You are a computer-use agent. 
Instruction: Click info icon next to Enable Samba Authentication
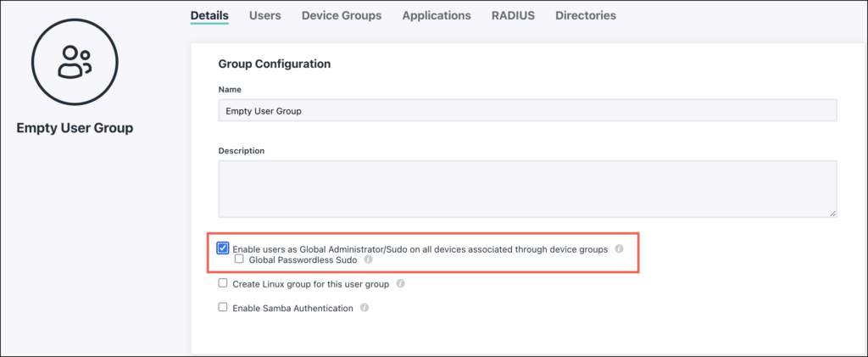364,309
